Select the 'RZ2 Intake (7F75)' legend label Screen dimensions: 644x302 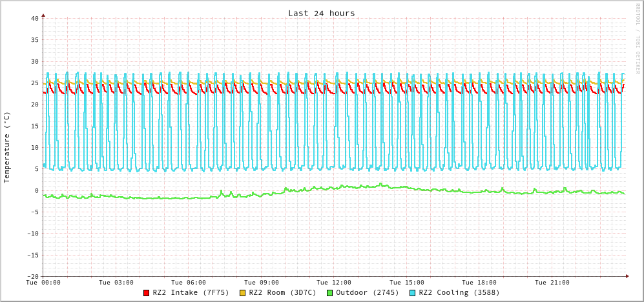click(191, 293)
